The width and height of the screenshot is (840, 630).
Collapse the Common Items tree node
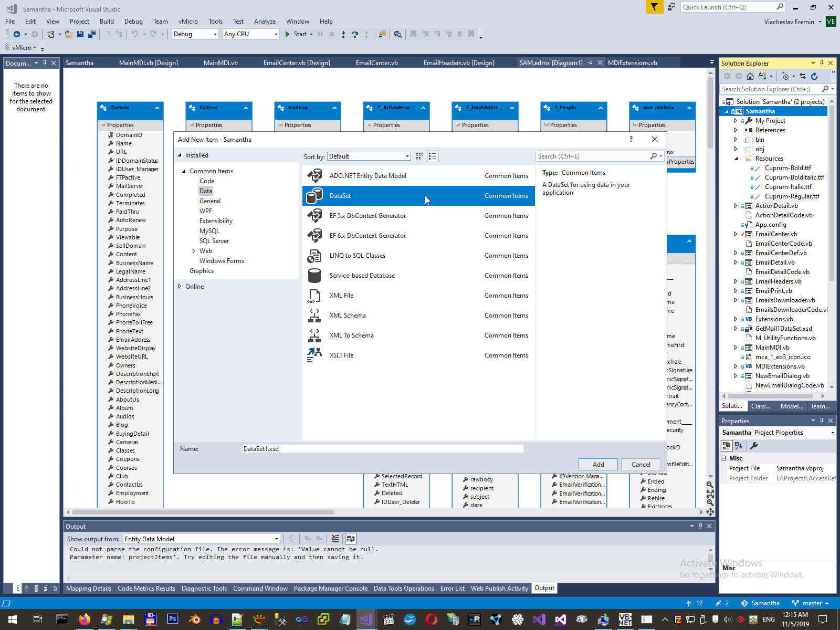click(184, 171)
